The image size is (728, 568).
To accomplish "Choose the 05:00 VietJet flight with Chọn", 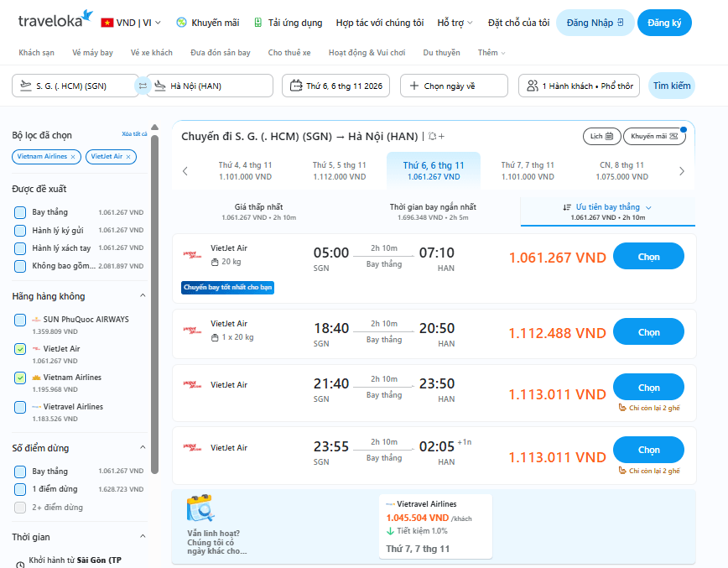I will click(648, 257).
